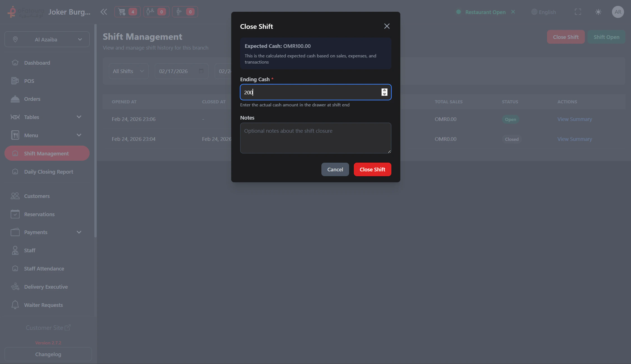Switch theme using the sun icon
Viewport: 631px width, 364px height.
coord(598,12)
